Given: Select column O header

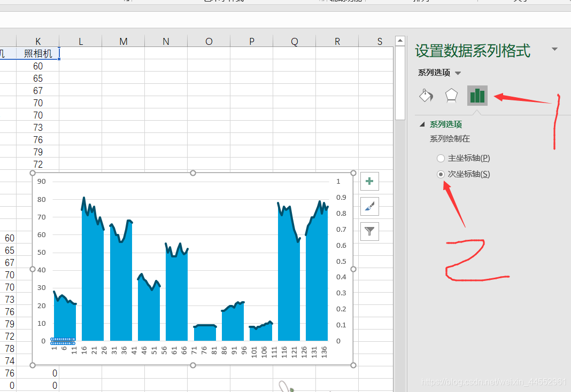Looking at the screenshot, I should (x=209, y=42).
